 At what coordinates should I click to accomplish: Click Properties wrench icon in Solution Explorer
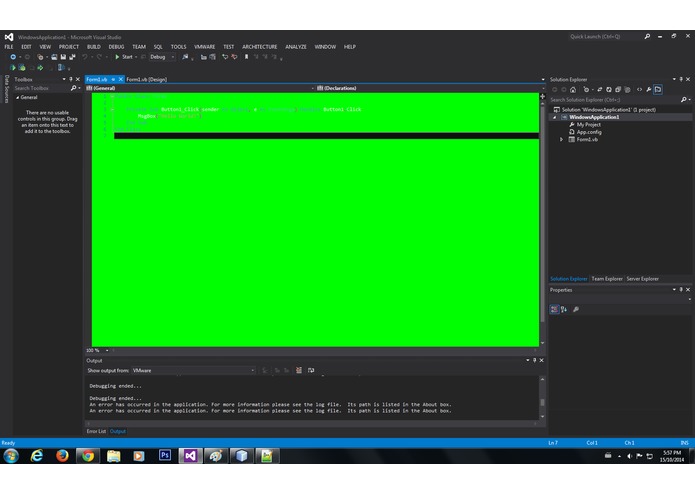[648, 89]
